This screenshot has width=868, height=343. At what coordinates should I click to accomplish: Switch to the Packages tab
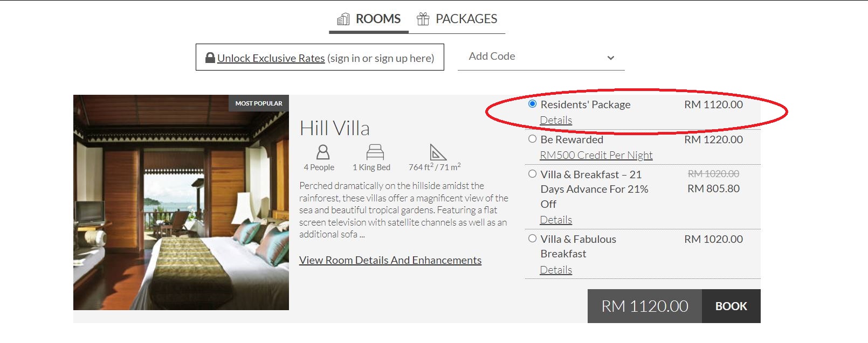[457, 19]
